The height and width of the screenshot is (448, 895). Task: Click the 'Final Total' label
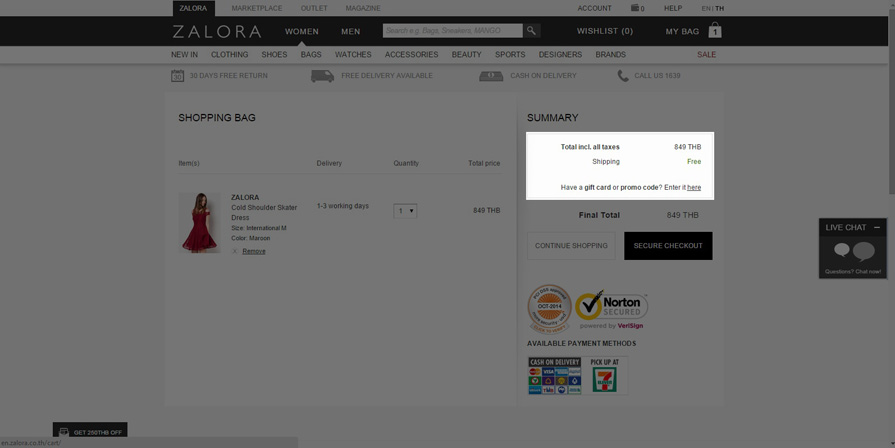click(x=599, y=215)
